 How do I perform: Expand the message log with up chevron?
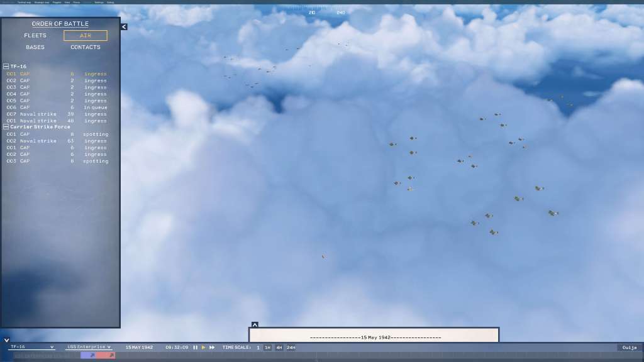(x=255, y=325)
